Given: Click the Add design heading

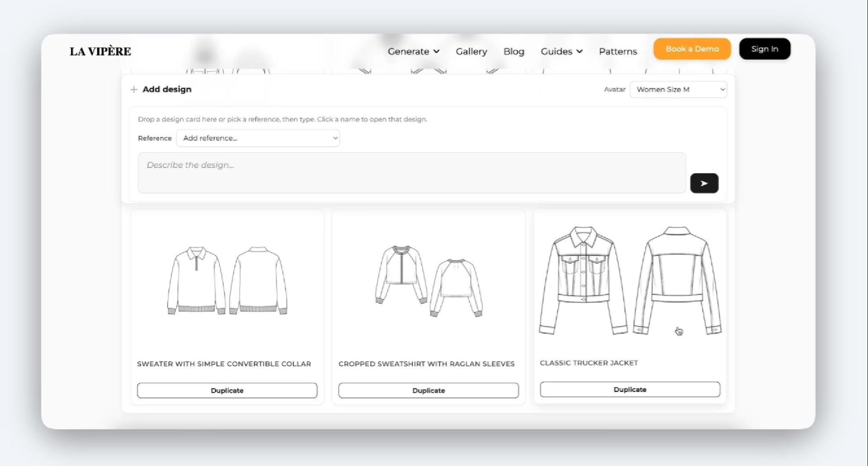Looking at the screenshot, I should point(167,89).
